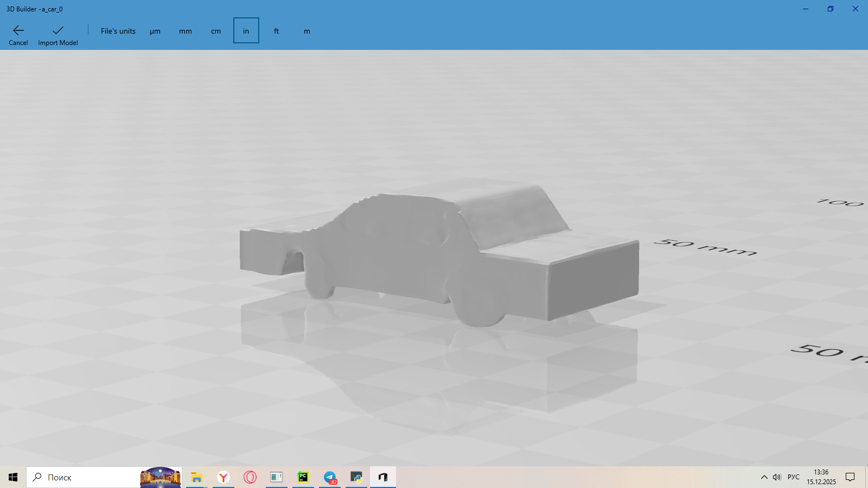This screenshot has width=868, height=488.
Task: Choose mm as the model units
Action: 186,31
